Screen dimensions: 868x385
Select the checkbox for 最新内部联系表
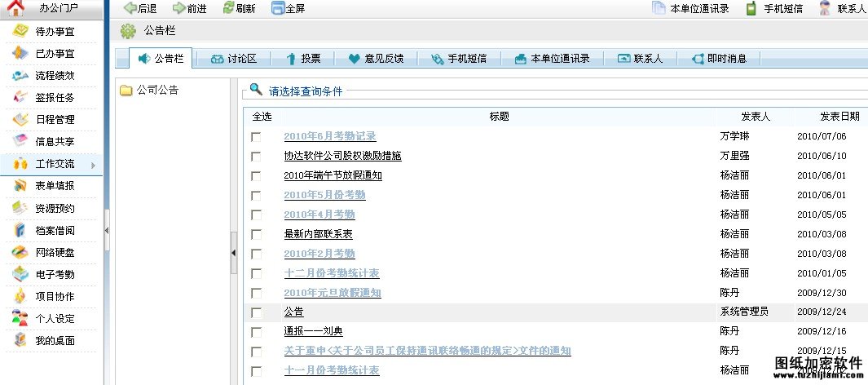point(256,234)
